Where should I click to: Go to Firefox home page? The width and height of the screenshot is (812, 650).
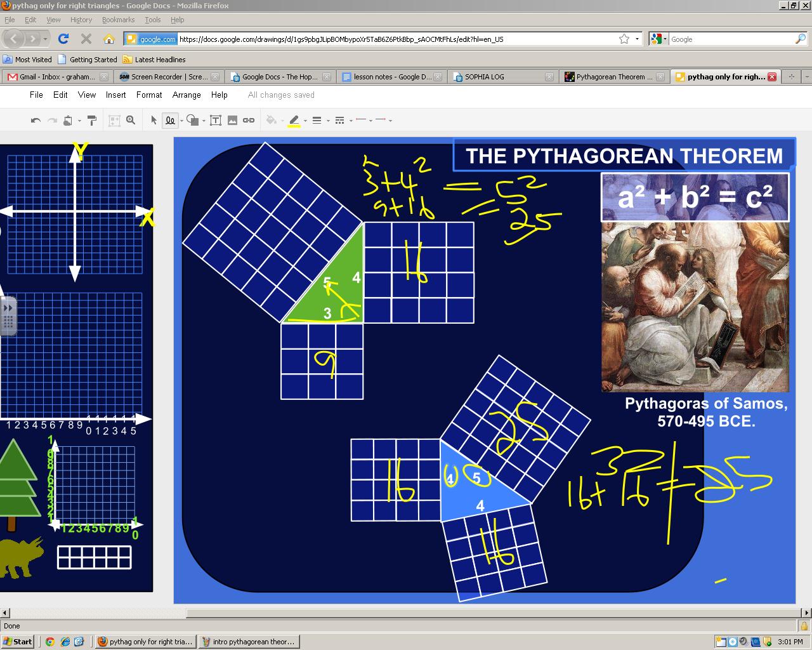[109, 39]
